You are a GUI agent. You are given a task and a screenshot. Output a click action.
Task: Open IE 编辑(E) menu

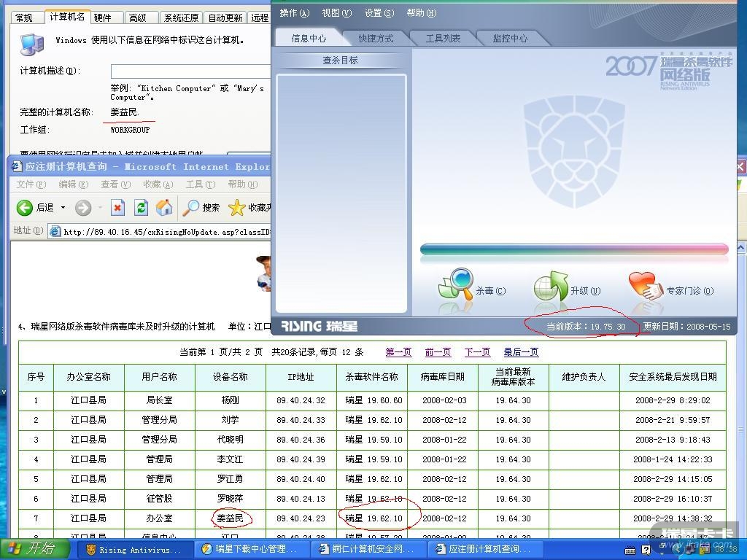click(x=74, y=184)
